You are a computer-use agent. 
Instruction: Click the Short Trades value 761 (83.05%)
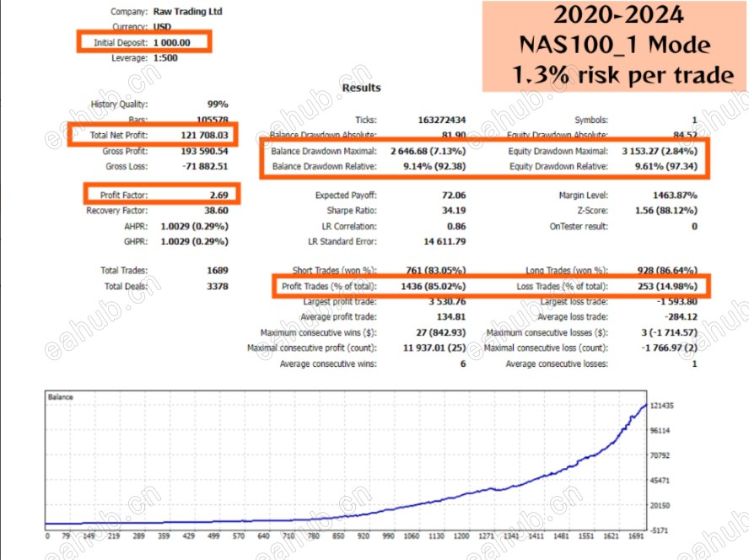tap(435, 271)
